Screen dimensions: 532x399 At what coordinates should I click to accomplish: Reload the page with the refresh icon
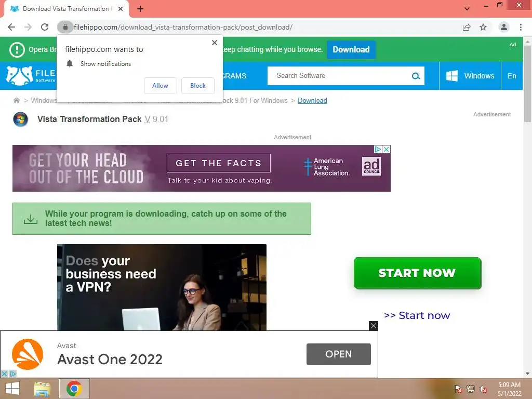[x=45, y=27]
